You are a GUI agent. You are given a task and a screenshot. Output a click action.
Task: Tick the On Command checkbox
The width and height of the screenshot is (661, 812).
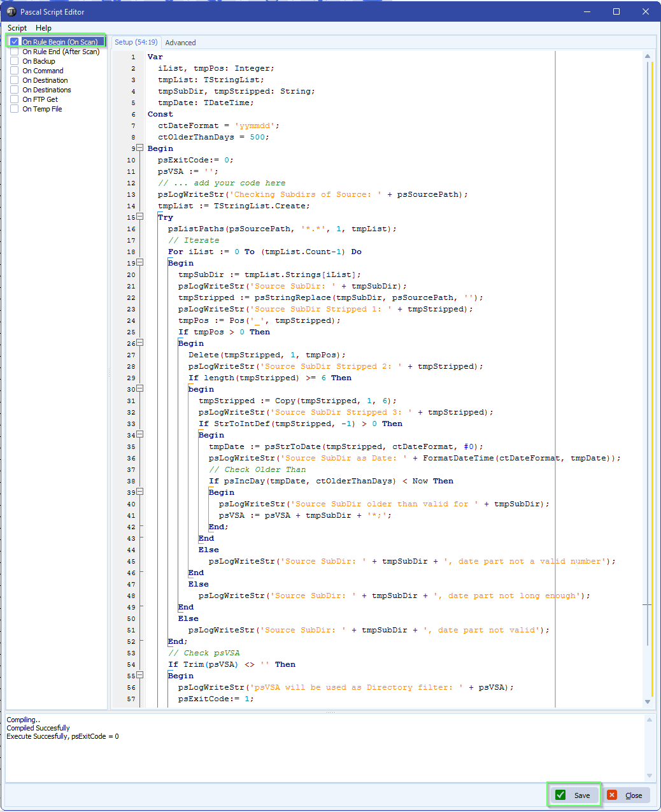[14, 71]
